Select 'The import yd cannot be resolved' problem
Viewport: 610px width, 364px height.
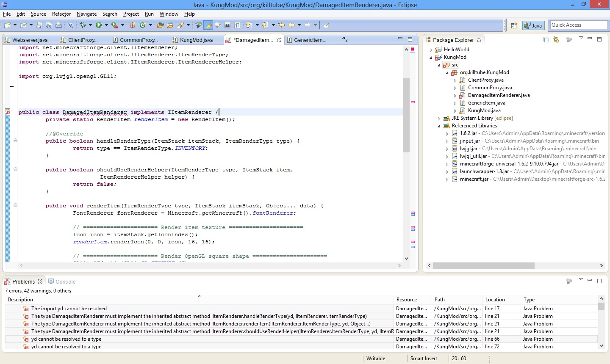point(69,309)
